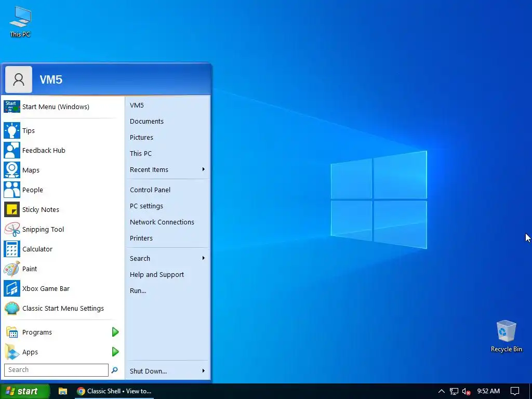Expand Programs submenu green arrow

tap(115, 332)
